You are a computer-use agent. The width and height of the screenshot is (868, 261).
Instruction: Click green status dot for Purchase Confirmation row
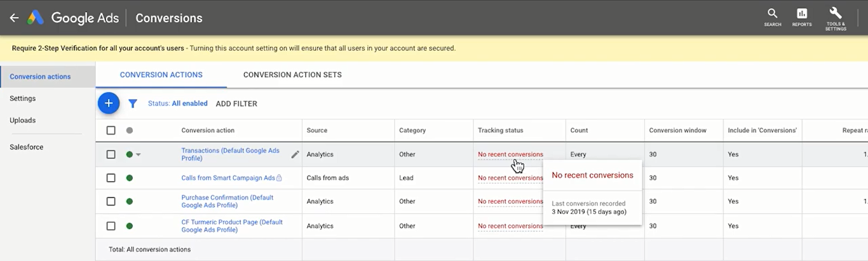(x=130, y=201)
